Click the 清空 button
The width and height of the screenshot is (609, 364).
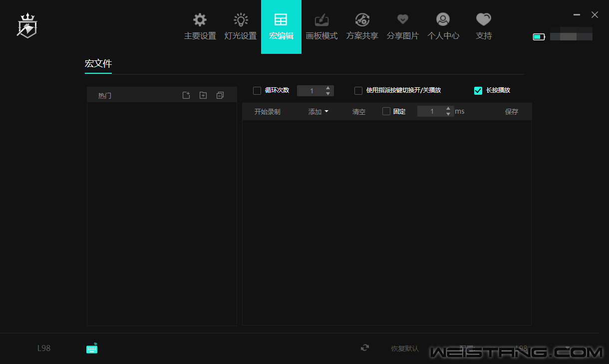[x=359, y=112]
